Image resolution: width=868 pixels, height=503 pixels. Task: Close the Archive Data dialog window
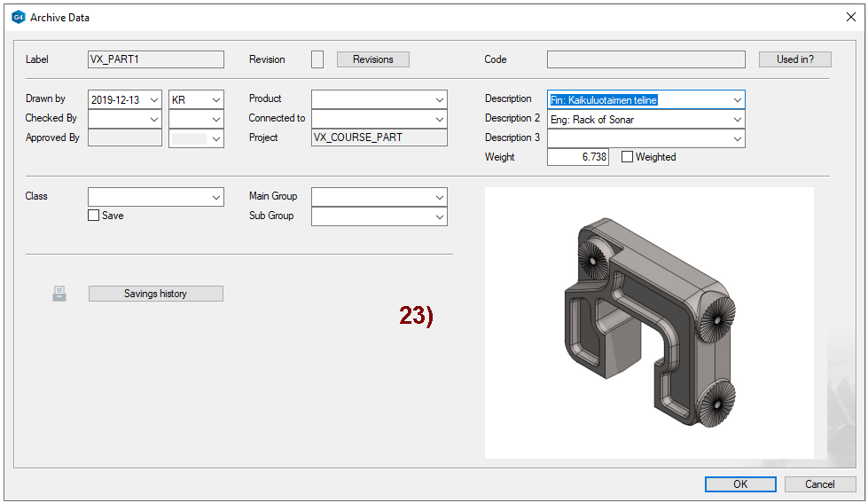[x=850, y=17]
